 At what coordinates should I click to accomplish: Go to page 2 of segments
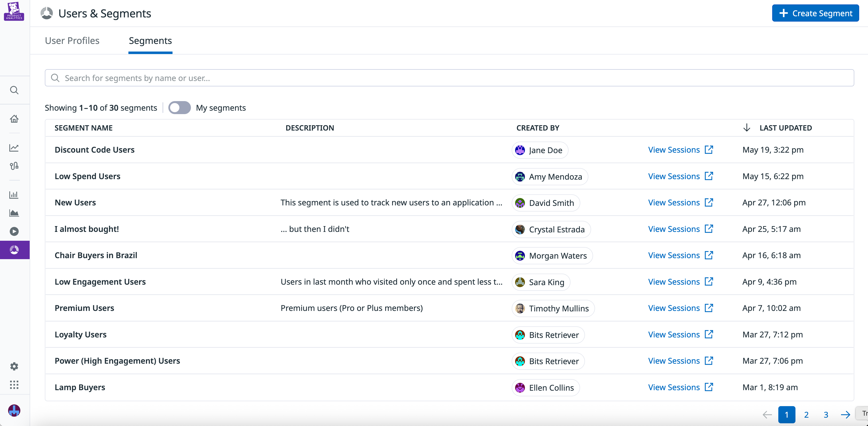806,414
